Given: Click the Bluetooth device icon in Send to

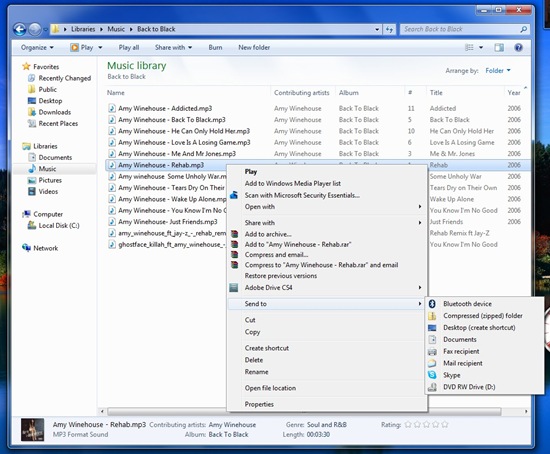Looking at the screenshot, I should pyautogui.click(x=432, y=304).
